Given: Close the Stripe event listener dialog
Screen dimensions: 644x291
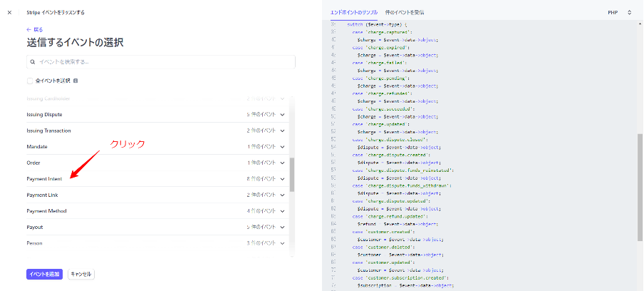Looking at the screenshot, I should point(9,12).
